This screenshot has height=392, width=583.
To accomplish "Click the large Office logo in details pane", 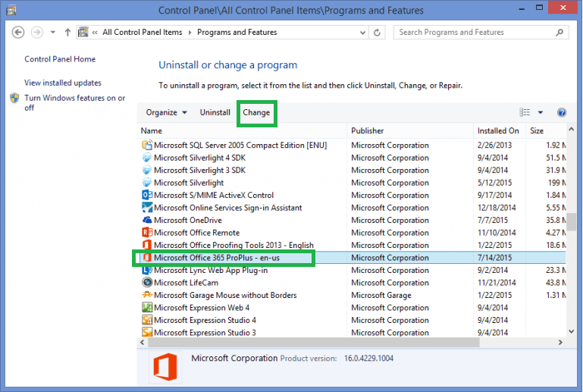I will point(165,367).
